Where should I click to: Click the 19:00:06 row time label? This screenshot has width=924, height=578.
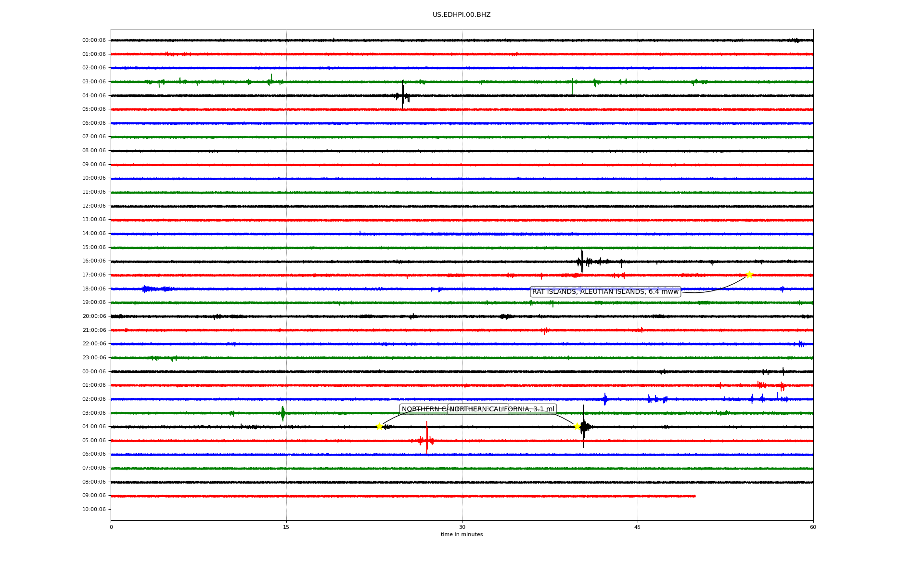point(94,302)
